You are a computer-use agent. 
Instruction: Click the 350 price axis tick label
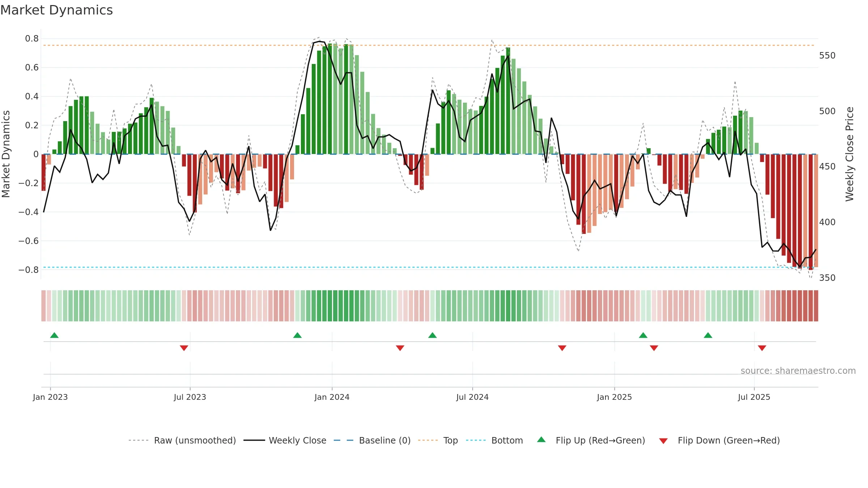pos(827,278)
